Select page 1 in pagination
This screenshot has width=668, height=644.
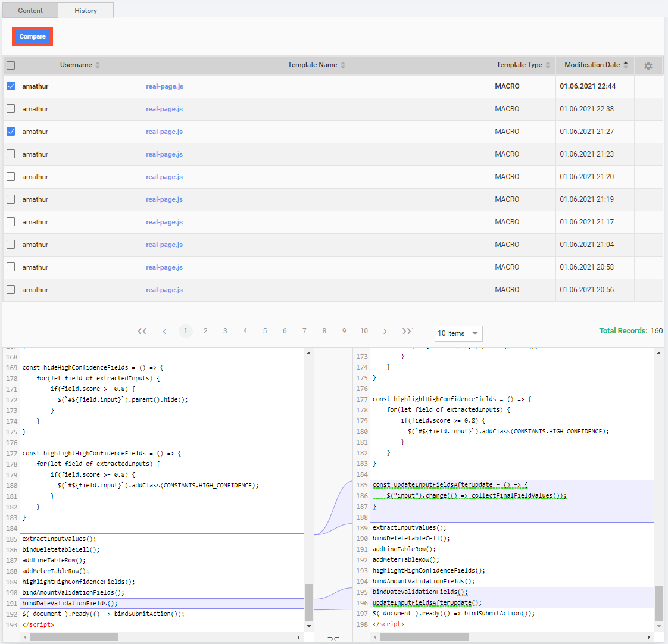[x=185, y=331]
